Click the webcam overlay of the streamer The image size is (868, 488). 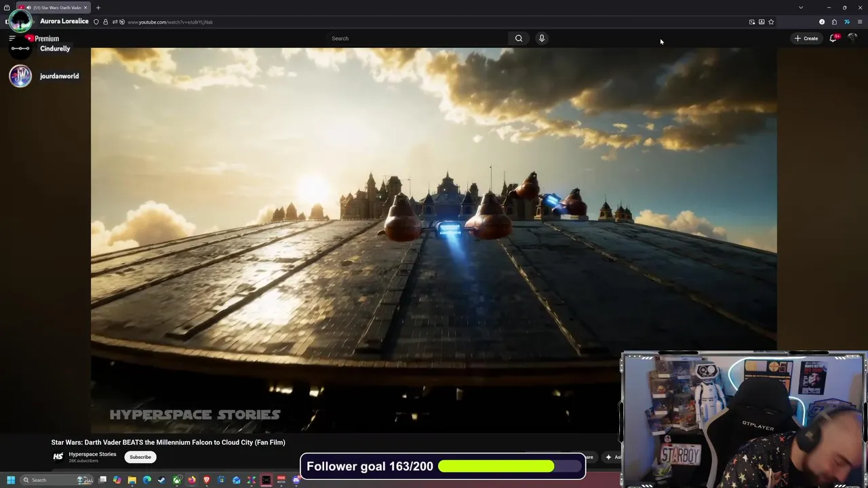tap(744, 420)
